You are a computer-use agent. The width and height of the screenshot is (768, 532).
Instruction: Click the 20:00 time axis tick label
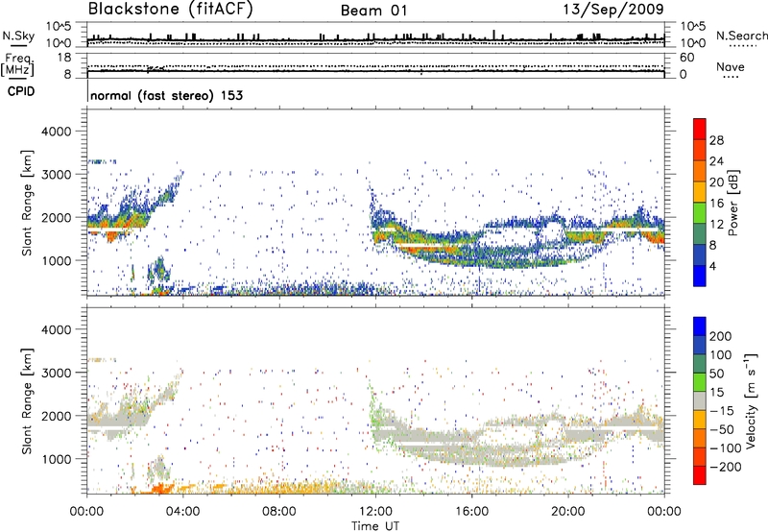tap(567, 512)
